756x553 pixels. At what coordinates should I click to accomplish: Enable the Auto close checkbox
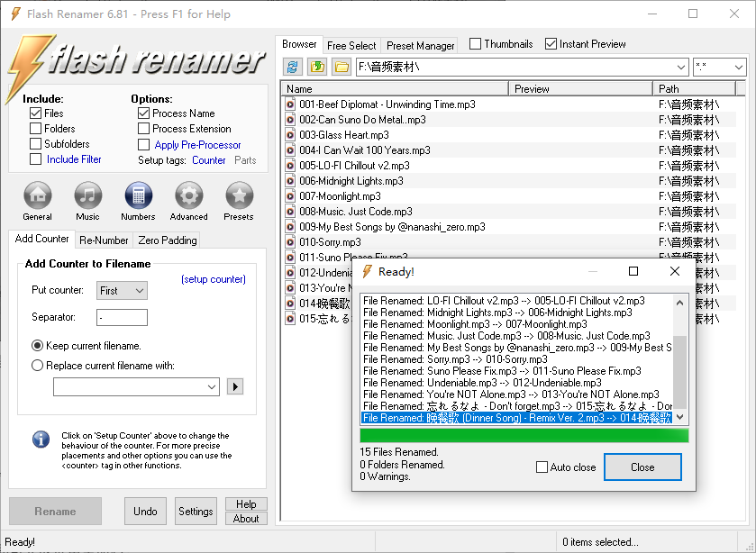point(542,467)
